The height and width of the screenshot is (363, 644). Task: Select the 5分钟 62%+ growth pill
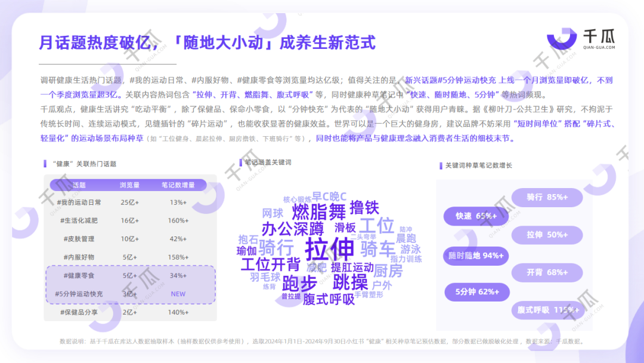point(477,292)
